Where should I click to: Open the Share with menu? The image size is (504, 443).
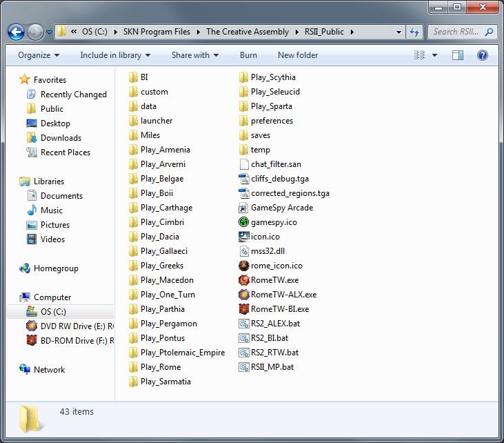coord(194,55)
